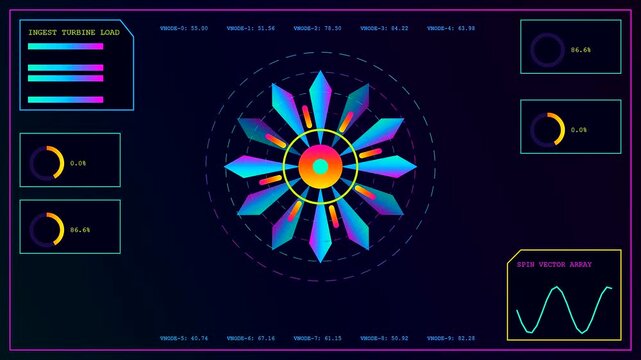Click the teal sine wave in Spin Vector Array

[x=564, y=310]
